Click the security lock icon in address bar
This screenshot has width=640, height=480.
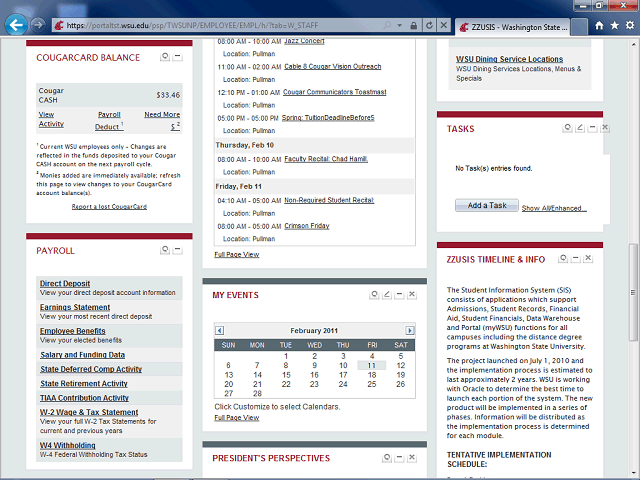[x=413, y=26]
